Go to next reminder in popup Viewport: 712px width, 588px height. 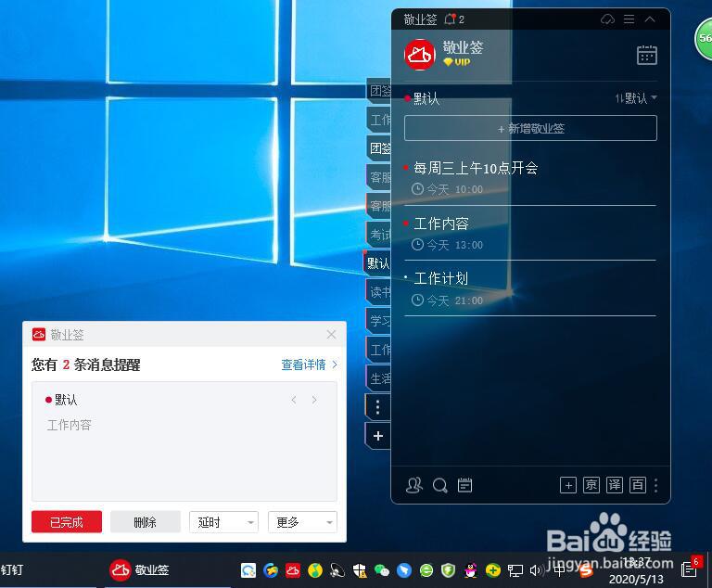(x=314, y=400)
